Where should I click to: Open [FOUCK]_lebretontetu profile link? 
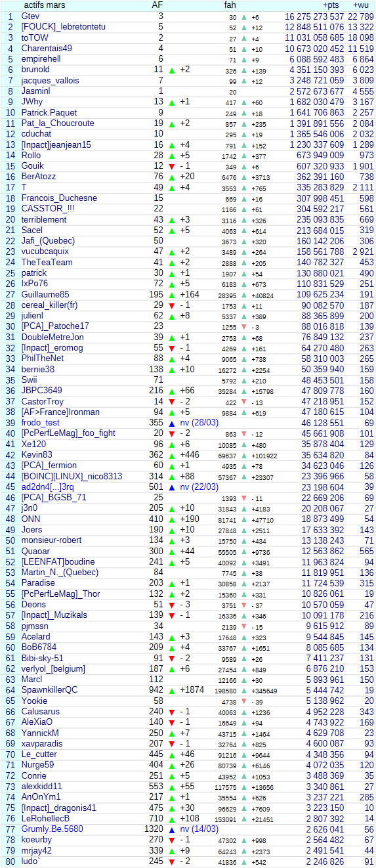(x=63, y=27)
